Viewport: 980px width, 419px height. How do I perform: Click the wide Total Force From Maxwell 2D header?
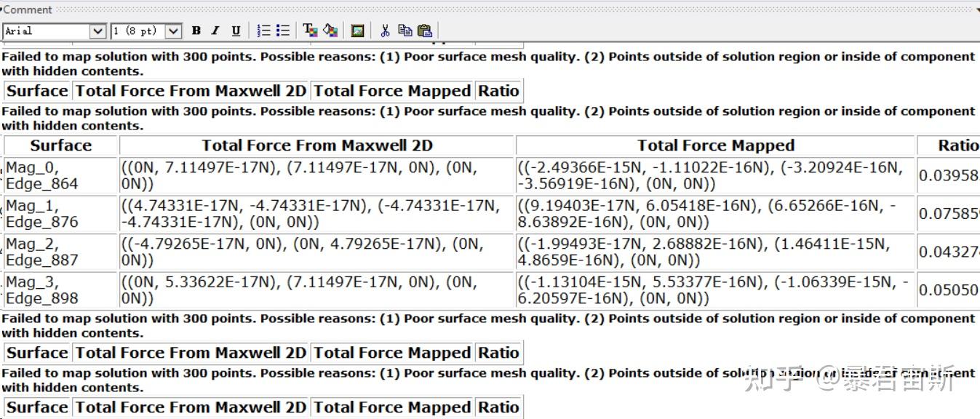317,145
